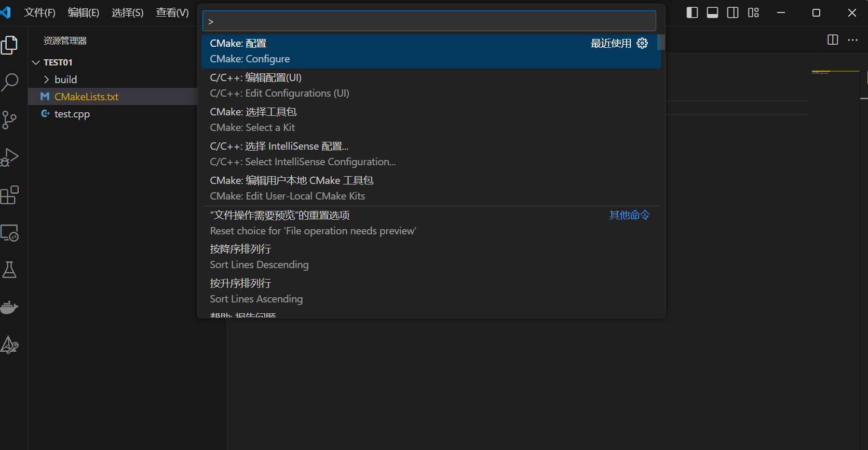Maximize the VS Code window
Image resolution: width=868 pixels, height=450 pixels.
[x=816, y=12]
